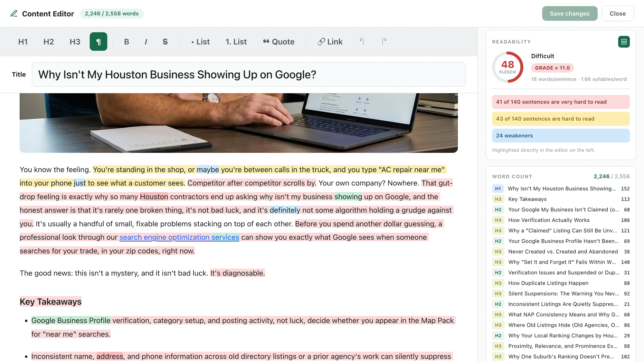Click the highlighted word 'address' in bullet

110,357
